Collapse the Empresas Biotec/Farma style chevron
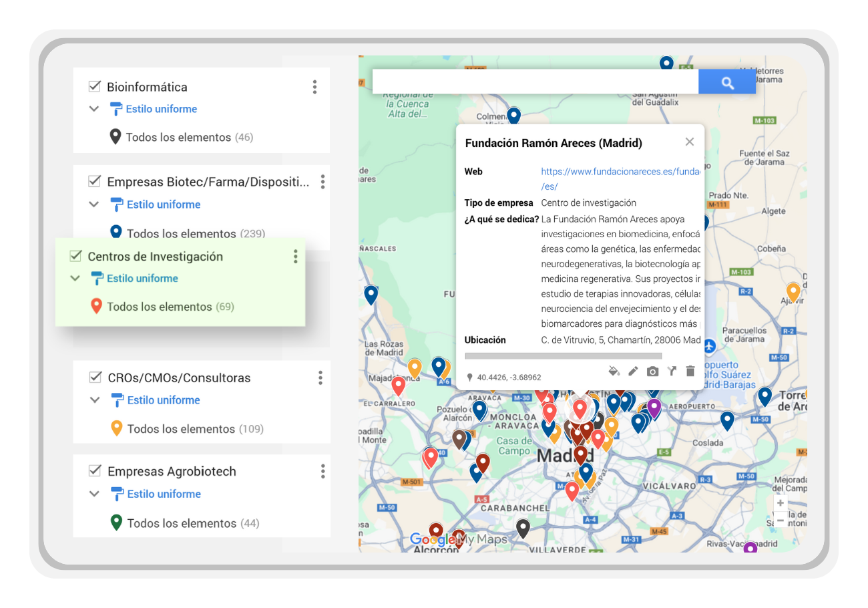868x608 pixels. [x=94, y=204]
